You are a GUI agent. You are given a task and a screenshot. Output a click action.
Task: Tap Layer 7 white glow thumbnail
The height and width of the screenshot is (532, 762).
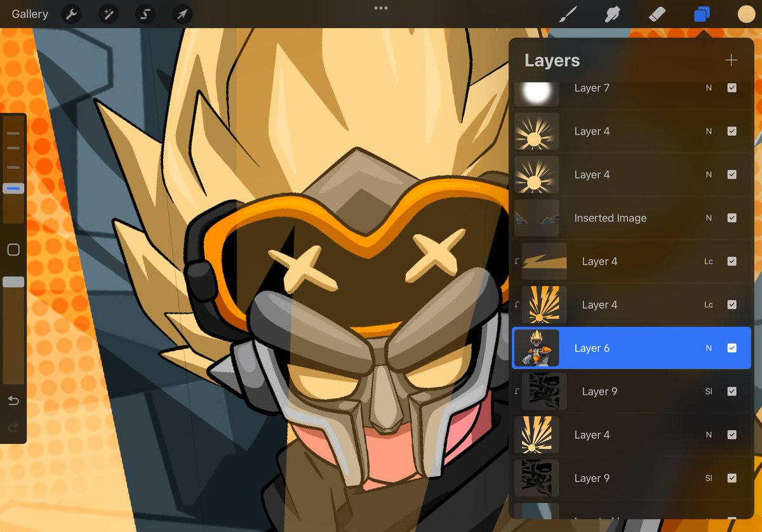[537, 93]
